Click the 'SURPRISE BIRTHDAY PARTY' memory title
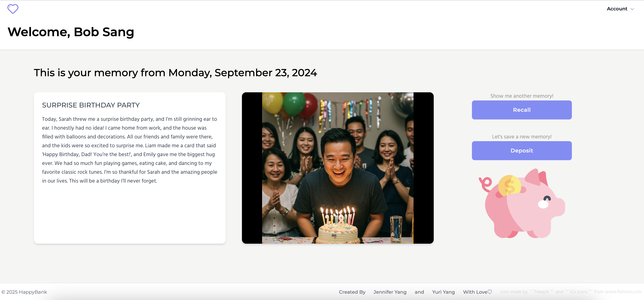Image resolution: width=644 pixels, height=300 pixels. (91, 105)
